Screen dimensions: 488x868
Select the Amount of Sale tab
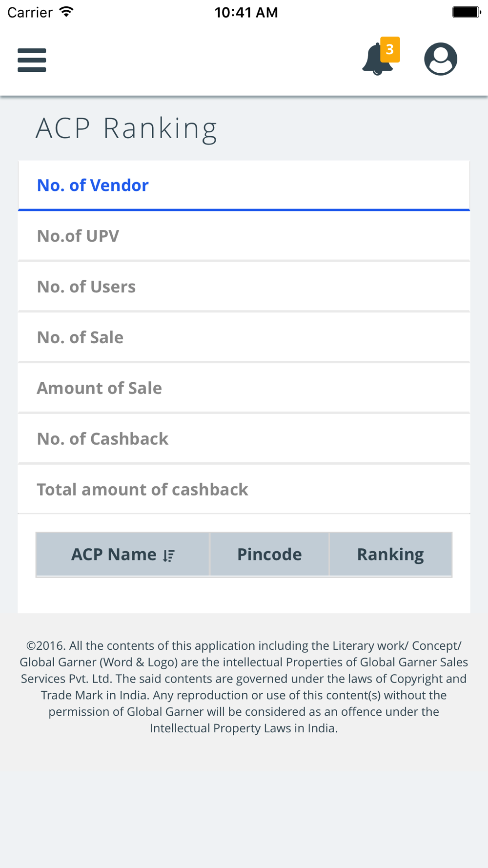click(x=244, y=389)
